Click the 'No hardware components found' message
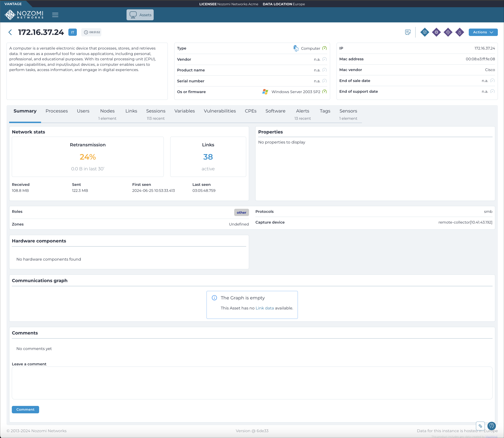This screenshot has height=438, width=504. point(49,259)
